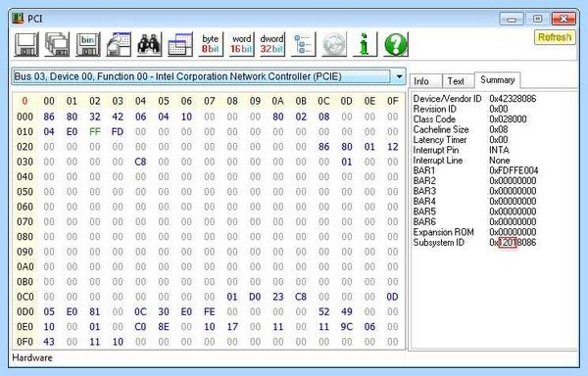
Task: Click the PCI window title icon
Action: (18, 19)
